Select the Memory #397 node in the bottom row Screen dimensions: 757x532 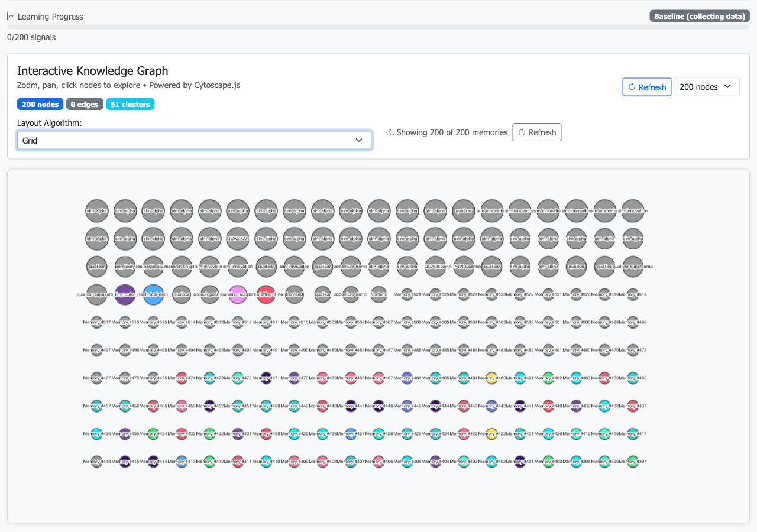[x=633, y=462]
